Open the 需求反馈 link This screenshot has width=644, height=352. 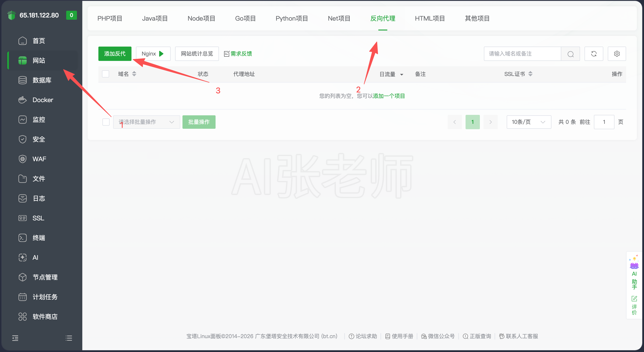click(238, 54)
